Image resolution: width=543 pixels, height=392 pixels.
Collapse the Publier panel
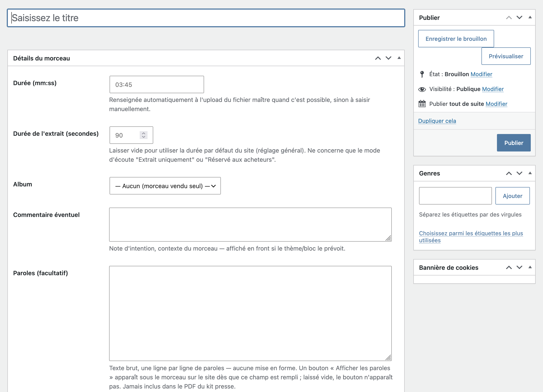coord(530,17)
